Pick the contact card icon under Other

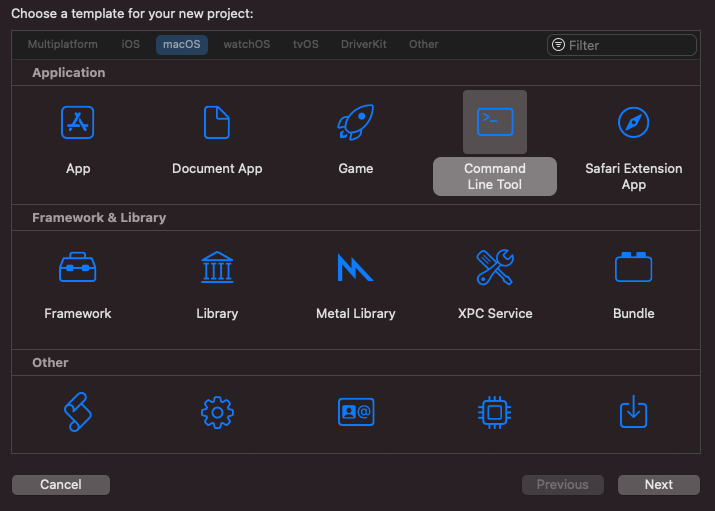click(356, 412)
